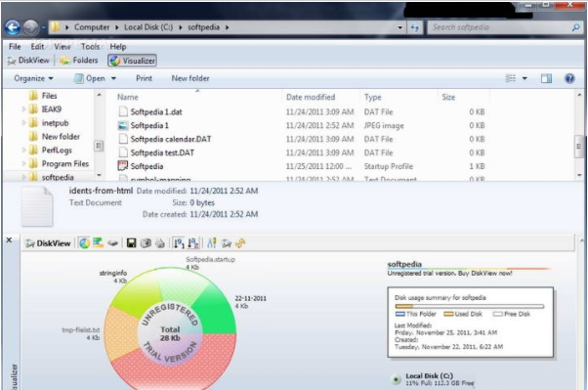
Task: Open the view options dropdown arrow
Action: click(x=525, y=78)
